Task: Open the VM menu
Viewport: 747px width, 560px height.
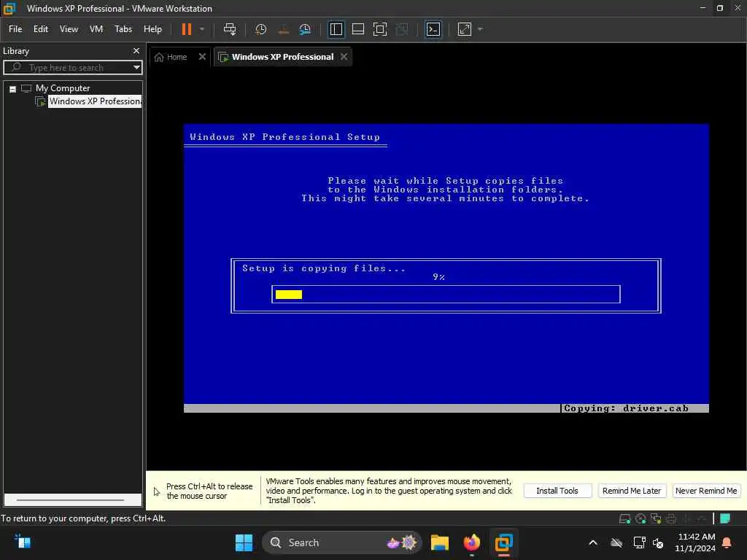Action: pyautogui.click(x=96, y=29)
